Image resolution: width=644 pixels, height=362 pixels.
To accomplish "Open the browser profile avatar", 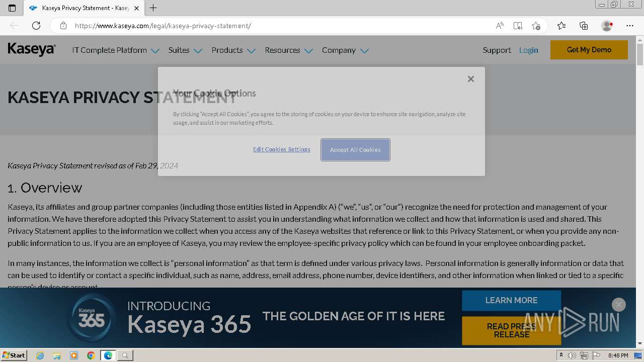I will pos(607,26).
